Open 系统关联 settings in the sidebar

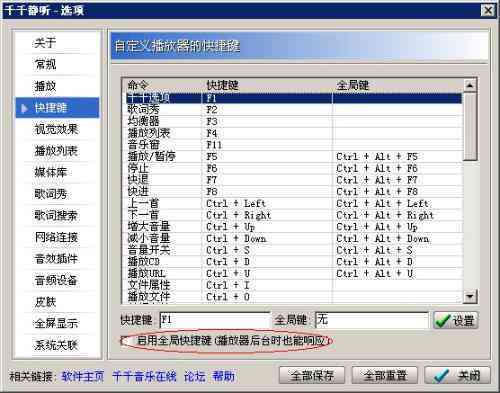point(56,345)
